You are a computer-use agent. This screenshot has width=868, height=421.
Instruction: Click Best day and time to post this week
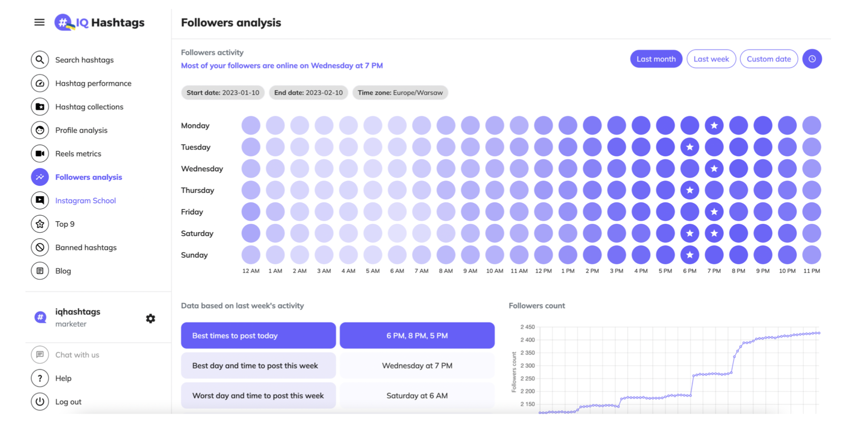(x=258, y=365)
